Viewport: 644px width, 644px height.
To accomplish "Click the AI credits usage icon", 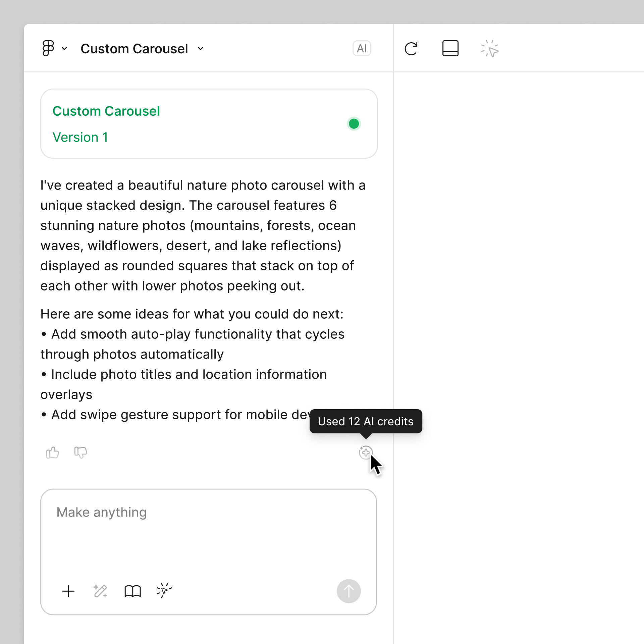I will (x=366, y=452).
